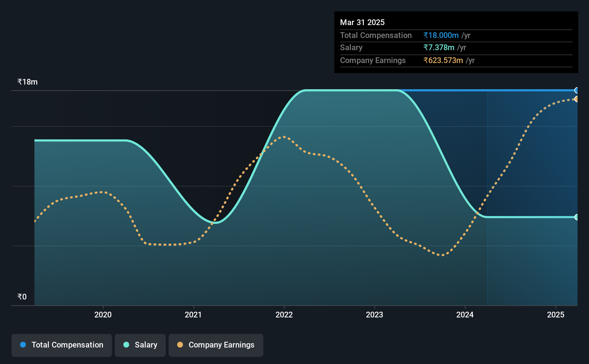Toggle the Total Compensation legend button
The image size is (589, 364).
tap(62, 345)
